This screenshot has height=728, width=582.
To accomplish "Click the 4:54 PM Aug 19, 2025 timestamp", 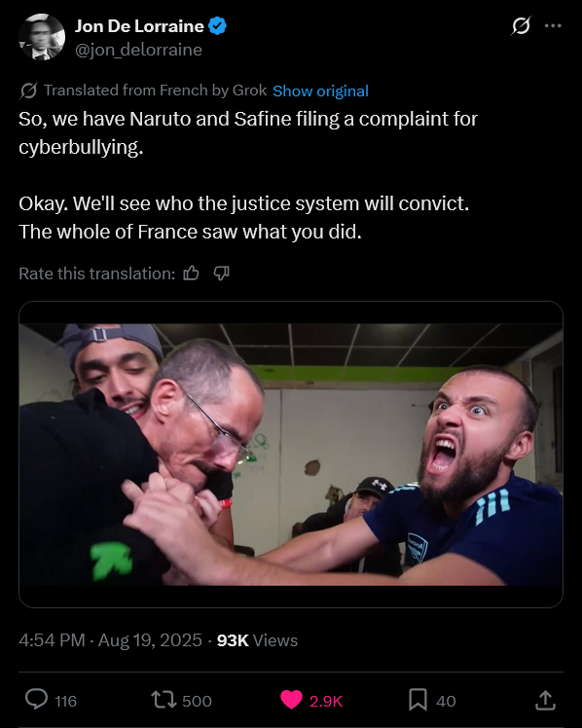I will [x=110, y=640].
